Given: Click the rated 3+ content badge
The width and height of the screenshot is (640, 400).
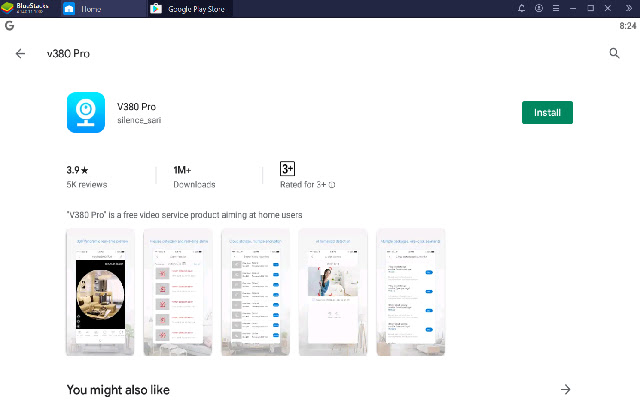Looking at the screenshot, I should (x=287, y=169).
